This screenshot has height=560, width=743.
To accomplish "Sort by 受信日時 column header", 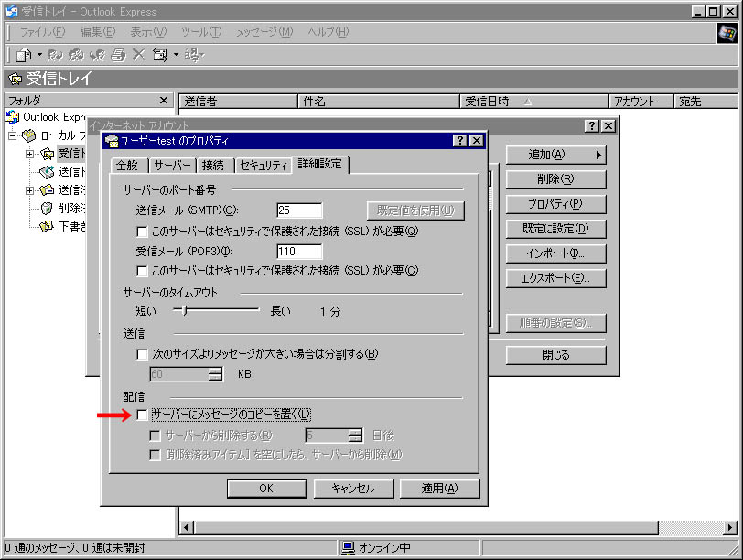I will [533, 101].
